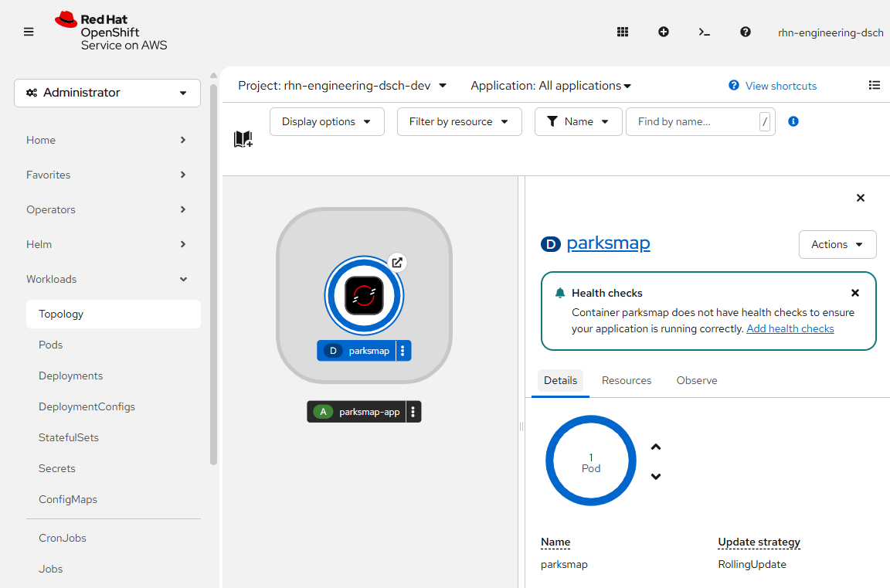Viewport: 890px width, 588px height.
Task: Click the Find by name search field
Action: point(691,121)
